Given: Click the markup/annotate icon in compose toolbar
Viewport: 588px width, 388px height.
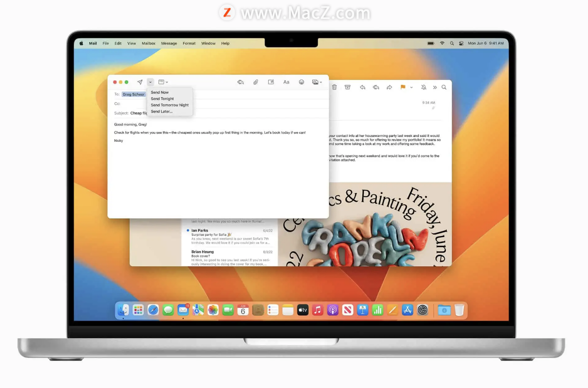Looking at the screenshot, I should tap(271, 82).
